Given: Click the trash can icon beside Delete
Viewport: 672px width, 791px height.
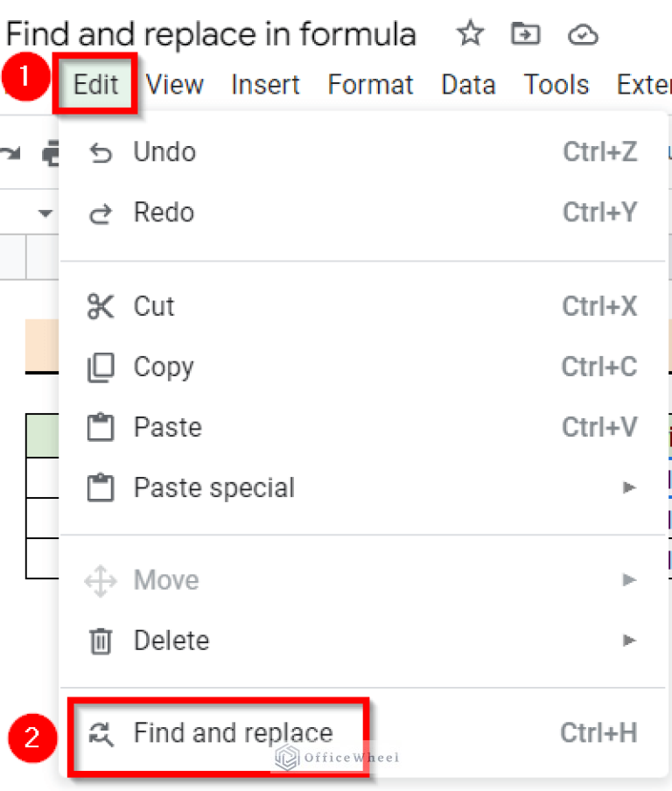Looking at the screenshot, I should pos(101,641).
